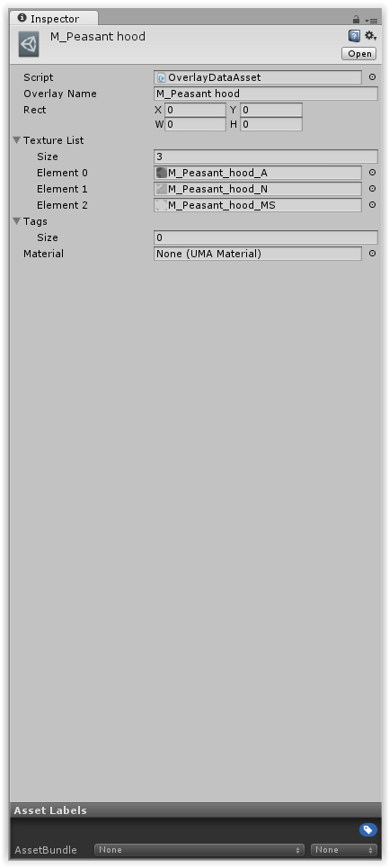
Task: Toggle the Inspector lock icon
Action: tap(357, 20)
